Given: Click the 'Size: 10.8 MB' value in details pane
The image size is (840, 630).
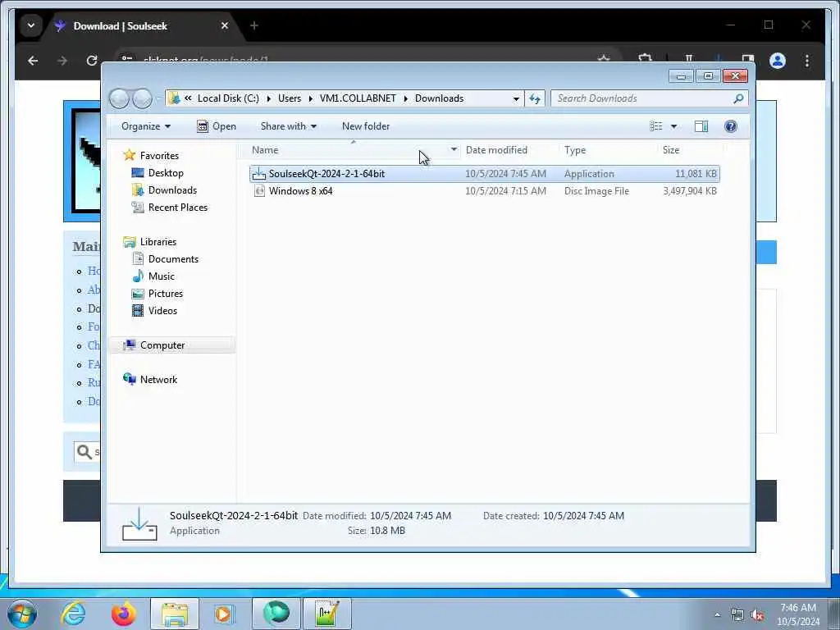Looking at the screenshot, I should [x=387, y=531].
